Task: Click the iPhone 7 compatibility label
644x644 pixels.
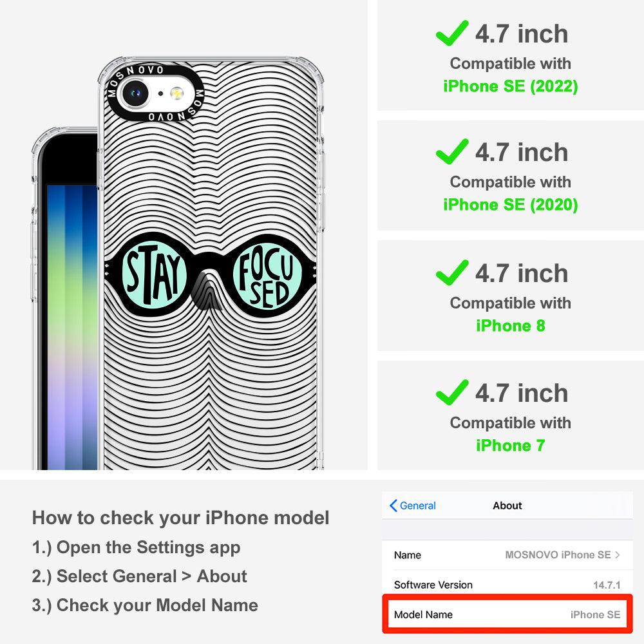Action: coord(511,446)
